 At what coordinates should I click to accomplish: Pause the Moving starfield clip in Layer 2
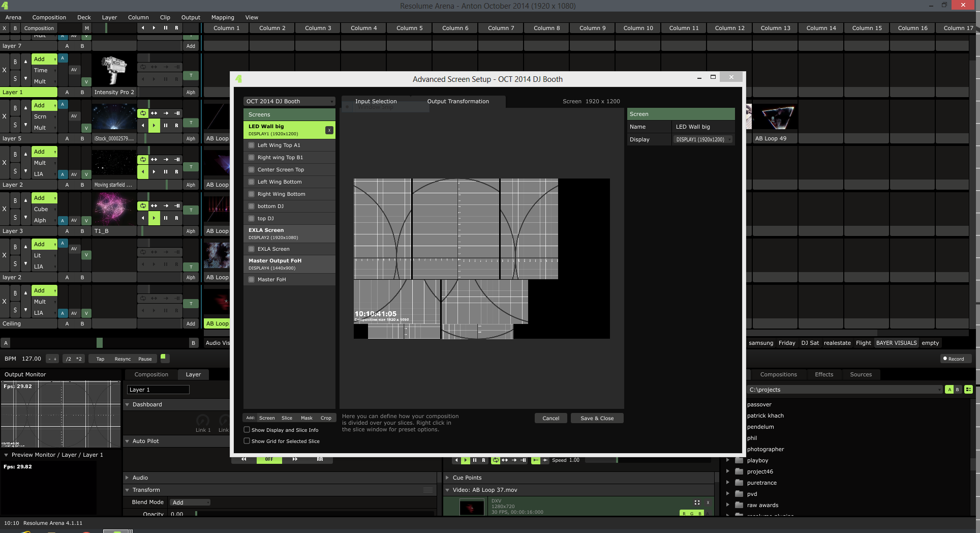[x=165, y=171]
